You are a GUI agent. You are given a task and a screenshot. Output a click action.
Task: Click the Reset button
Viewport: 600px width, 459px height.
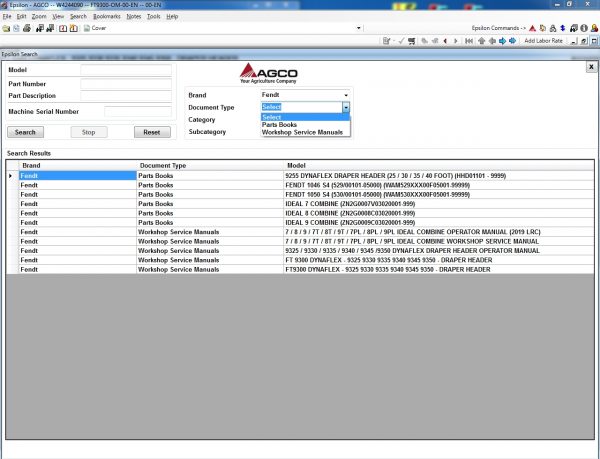152,132
